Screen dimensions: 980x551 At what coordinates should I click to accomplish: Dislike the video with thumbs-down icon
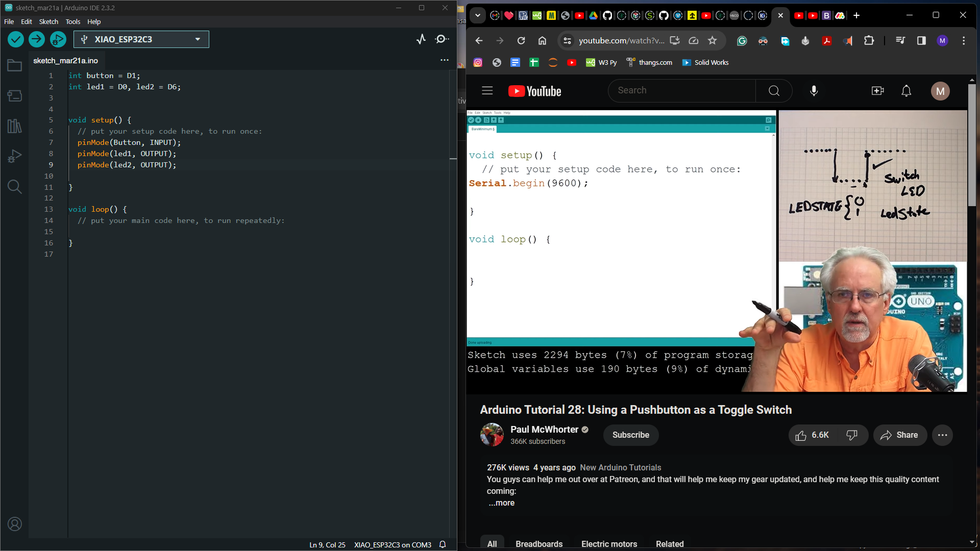coord(852,435)
